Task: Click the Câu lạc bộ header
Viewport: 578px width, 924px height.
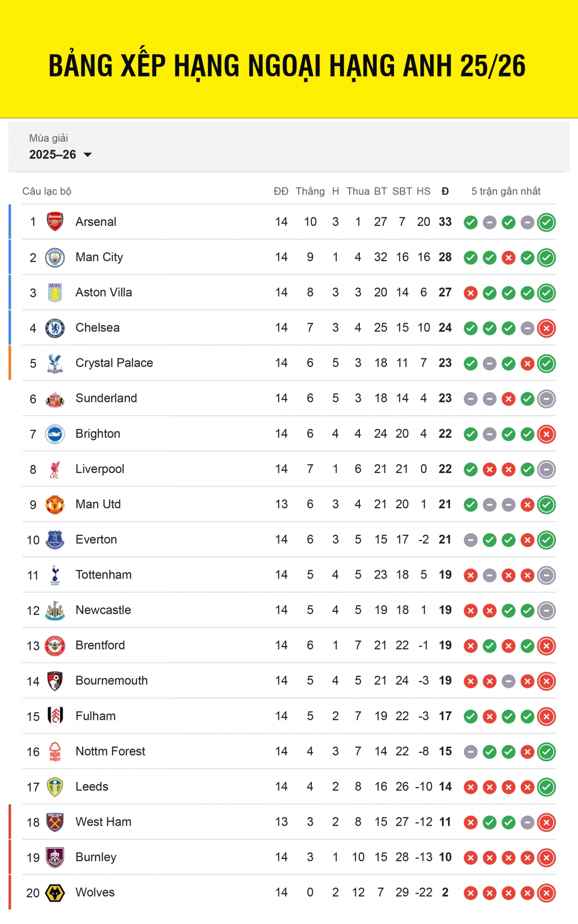Action: pos(47,191)
